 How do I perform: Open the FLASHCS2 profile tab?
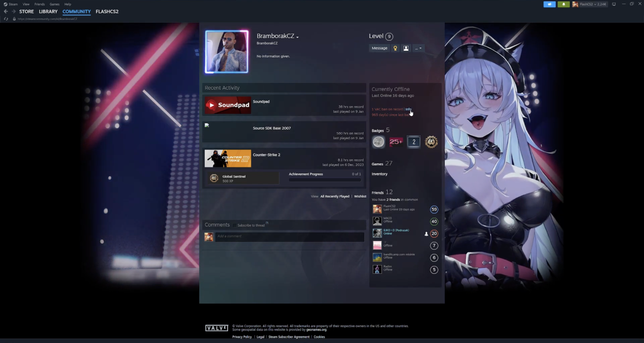pos(107,11)
